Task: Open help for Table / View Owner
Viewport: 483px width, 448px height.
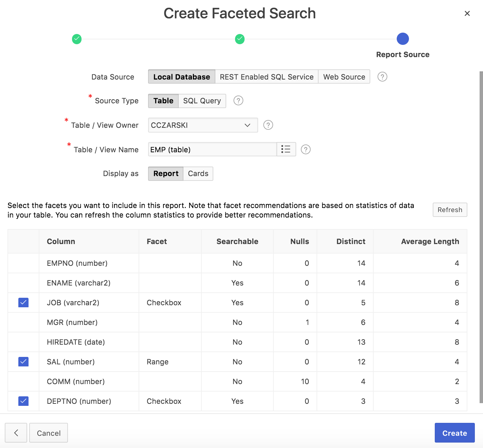Action: (x=268, y=125)
